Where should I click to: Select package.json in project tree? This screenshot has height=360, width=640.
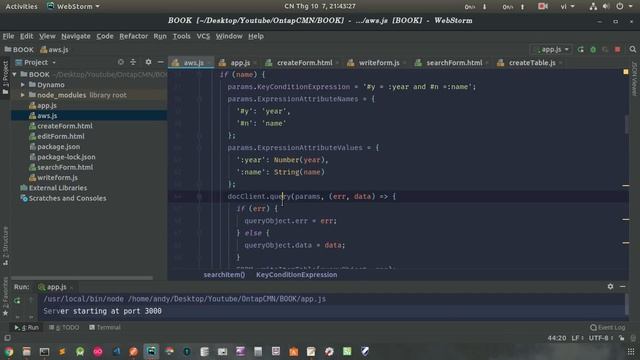[58, 147]
